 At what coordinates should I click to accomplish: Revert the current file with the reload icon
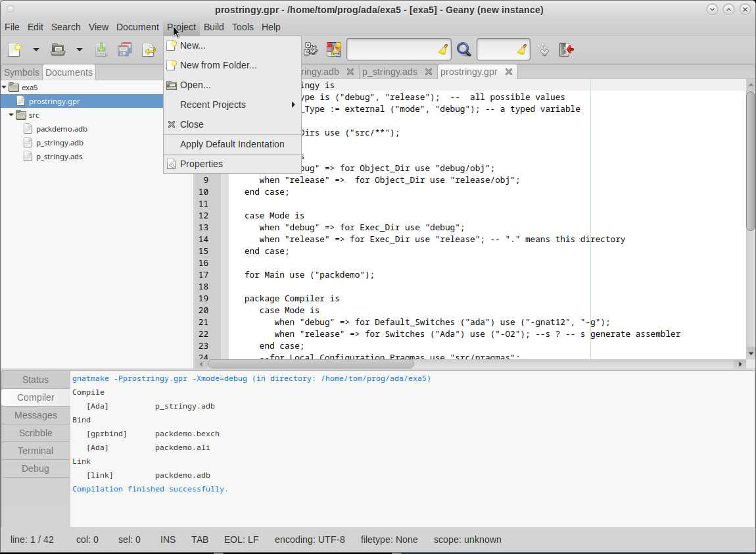[148, 49]
